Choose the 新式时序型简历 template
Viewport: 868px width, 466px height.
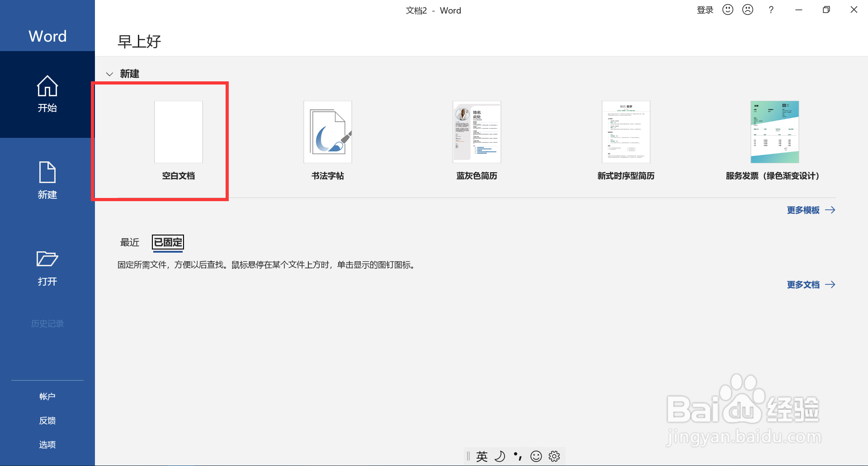click(x=626, y=140)
